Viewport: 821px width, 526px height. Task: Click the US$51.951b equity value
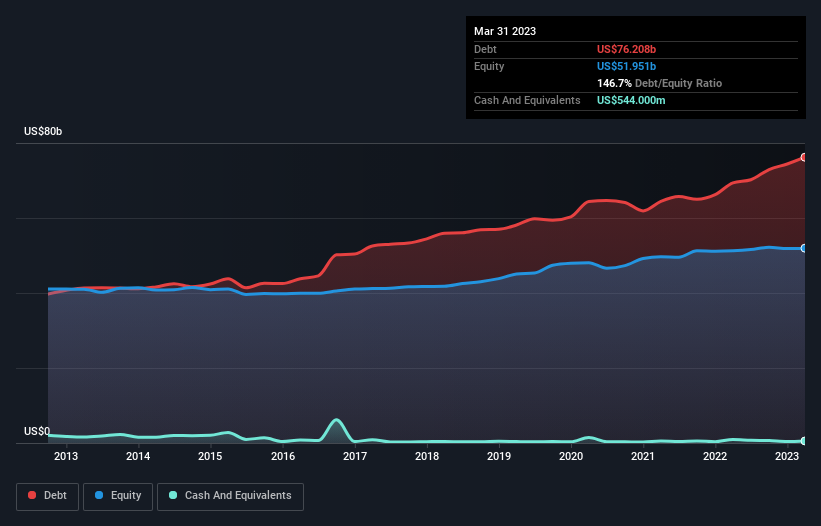point(626,66)
